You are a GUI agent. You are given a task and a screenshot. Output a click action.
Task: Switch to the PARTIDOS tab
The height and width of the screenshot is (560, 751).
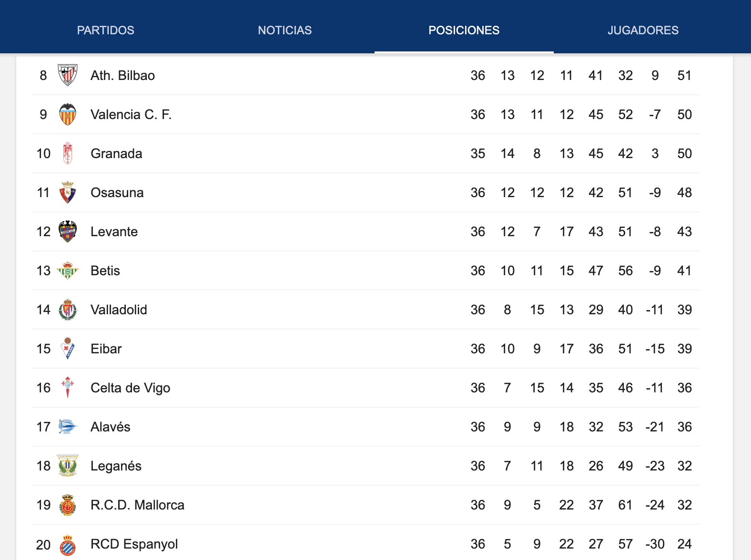(106, 30)
